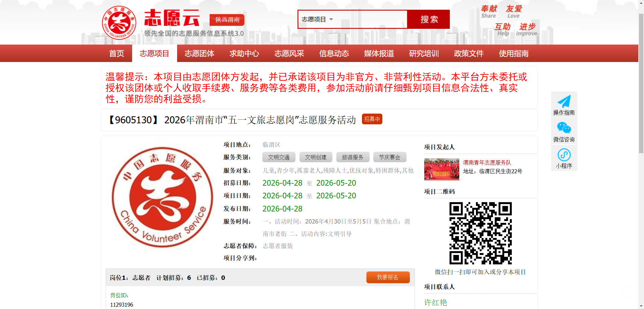
Task: Open the 小程序 mini program icon
Action: 564,155
